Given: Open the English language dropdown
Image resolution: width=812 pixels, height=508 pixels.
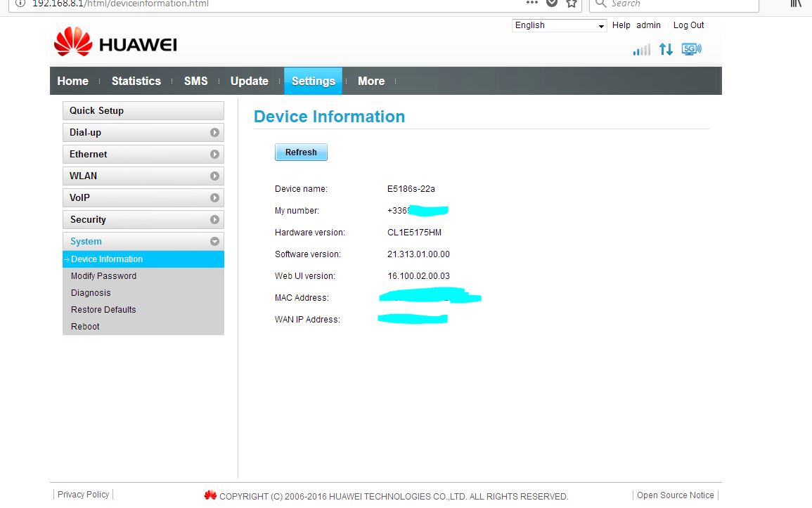Looking at the screenshot, I should pos(560,25).
